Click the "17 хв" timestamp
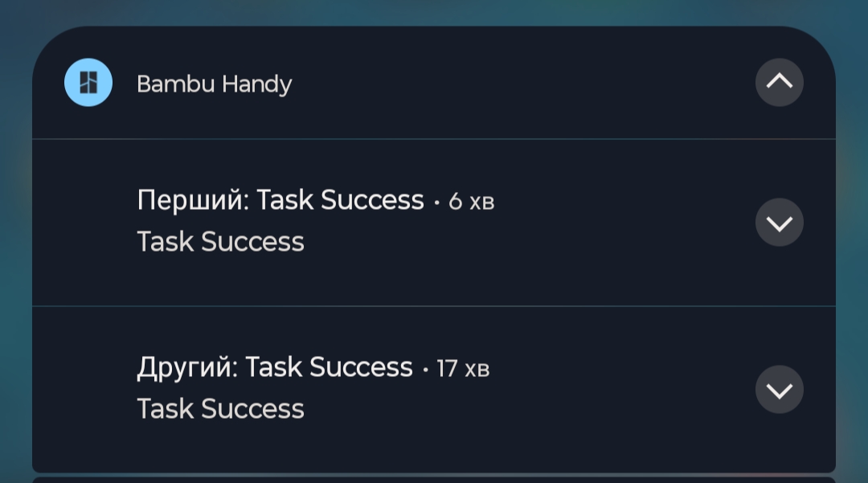868x483 pixels. click(463, 369)
